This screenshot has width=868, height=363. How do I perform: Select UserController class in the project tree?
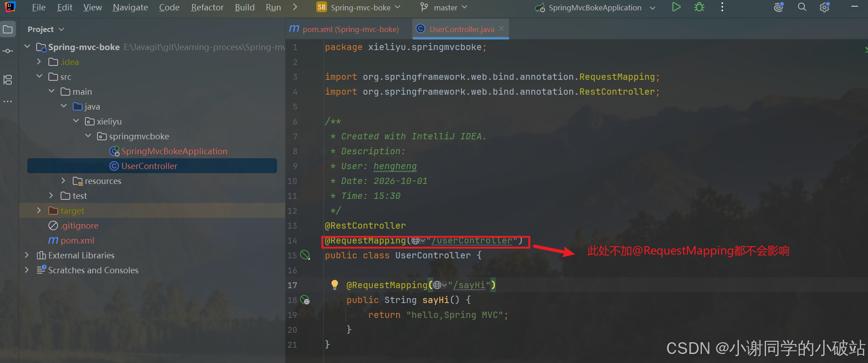coord(149,166)
